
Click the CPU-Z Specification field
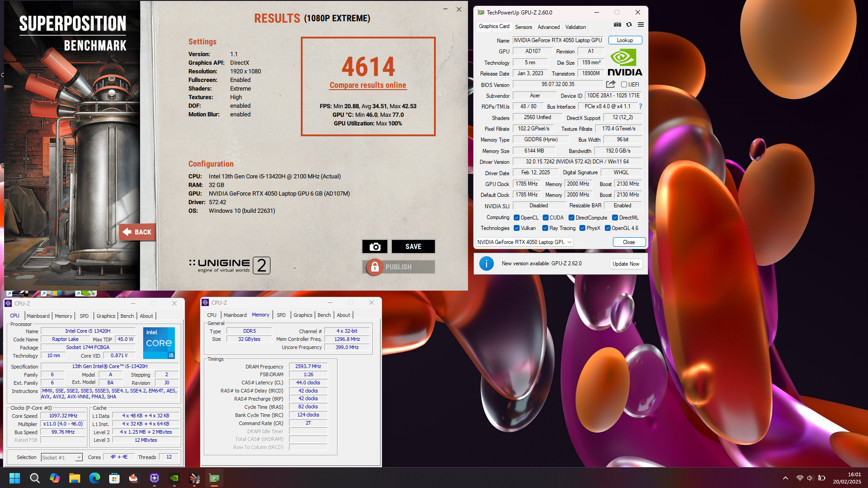point(110,367)
